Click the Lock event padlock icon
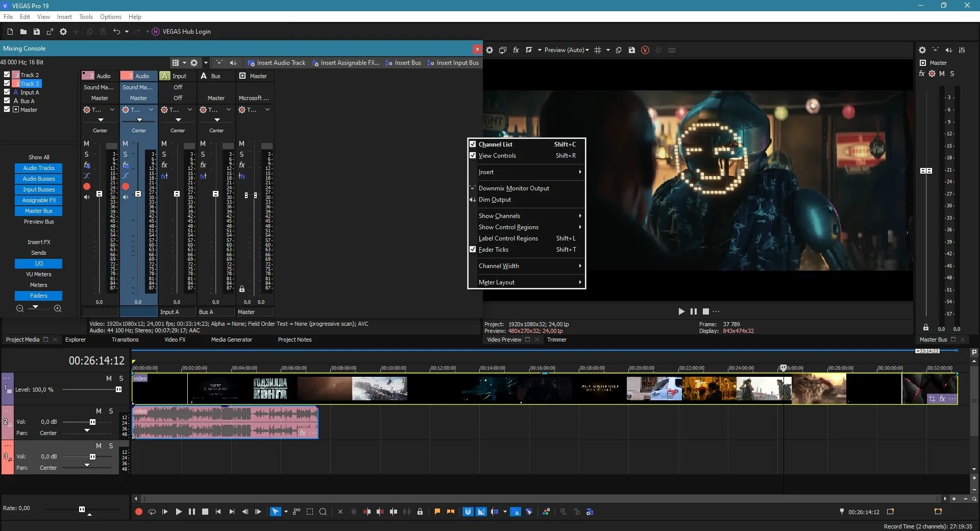Image resolution: width=980 pixels, height=531 pixels. coord(420,512)
